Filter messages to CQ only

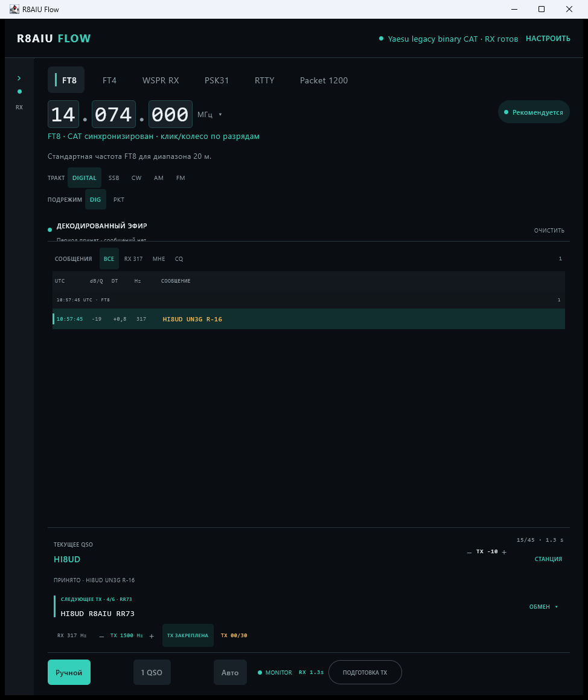point(179,258)
